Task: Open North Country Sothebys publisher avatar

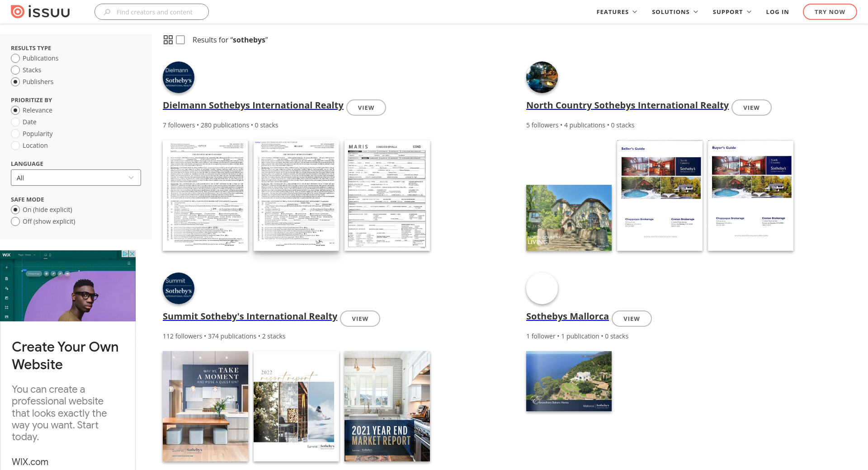Action: (542, 77)
